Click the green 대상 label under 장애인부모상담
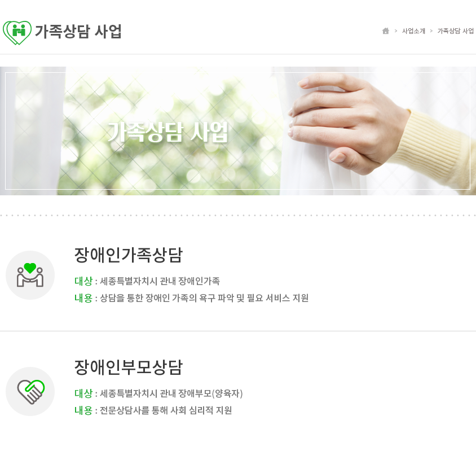This screenshot has height=464, width=476. pyautogui.click(x=83, y=393)
